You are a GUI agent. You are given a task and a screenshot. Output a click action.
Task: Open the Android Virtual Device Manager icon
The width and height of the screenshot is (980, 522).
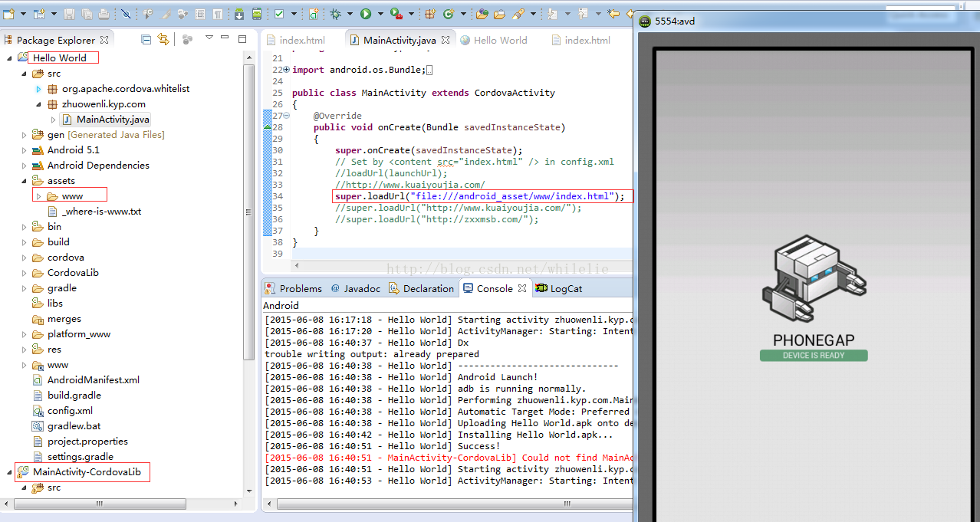tap(256, 14)
